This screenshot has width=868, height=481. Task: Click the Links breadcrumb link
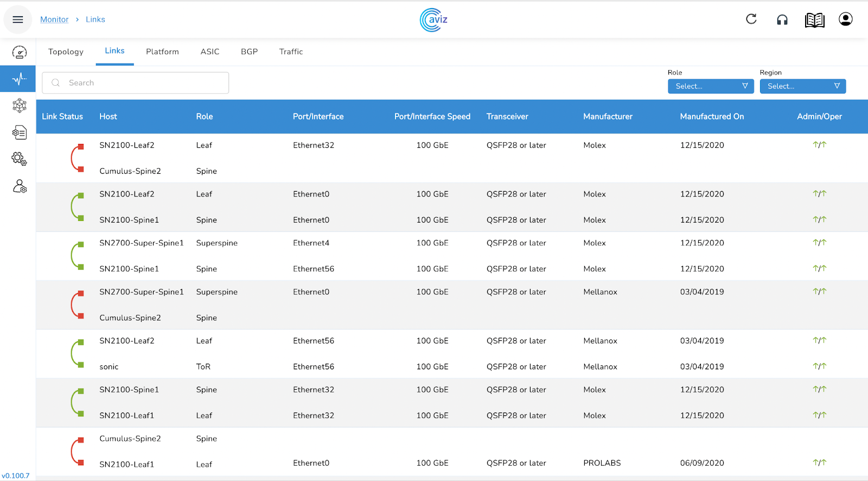(95, 20)
